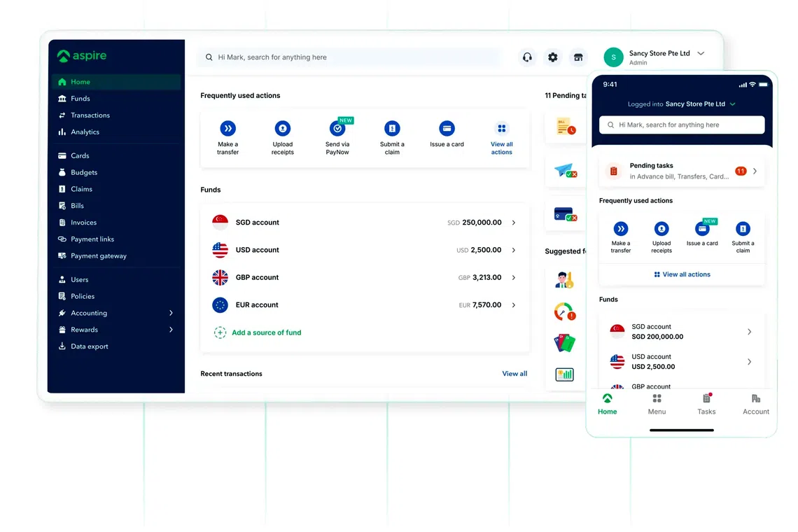
Task: Click the desktop search field
Action: tap(350, 57)
